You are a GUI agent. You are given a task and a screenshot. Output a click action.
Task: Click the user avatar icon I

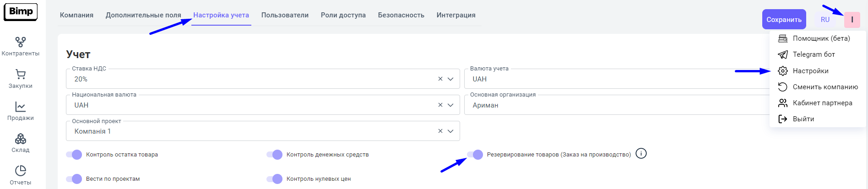[852, 20]
